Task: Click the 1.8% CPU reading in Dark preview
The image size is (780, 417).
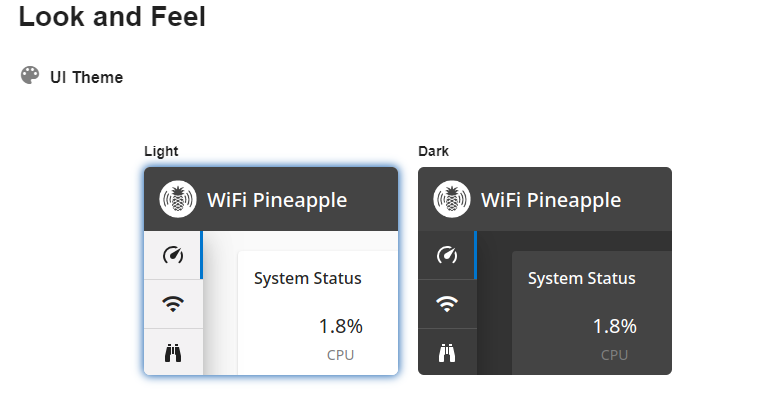Action: [614, 326]
